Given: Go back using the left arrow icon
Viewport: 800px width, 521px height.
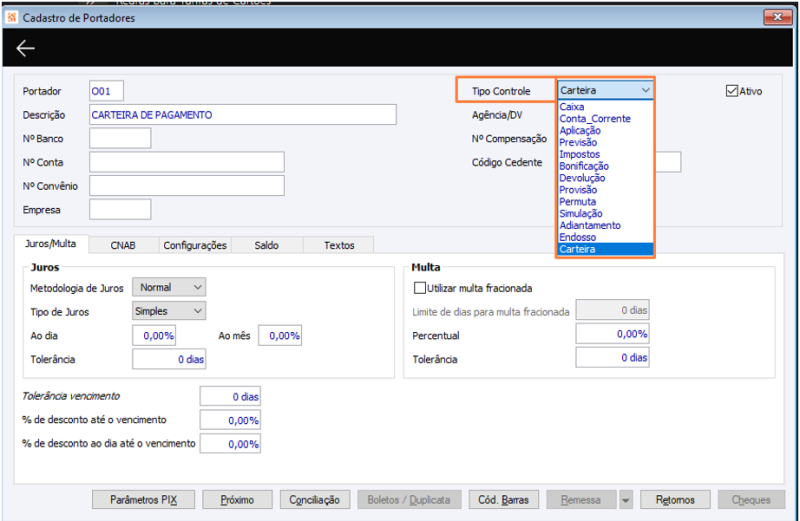Looking at the screenshot, I should click(25, 48).
